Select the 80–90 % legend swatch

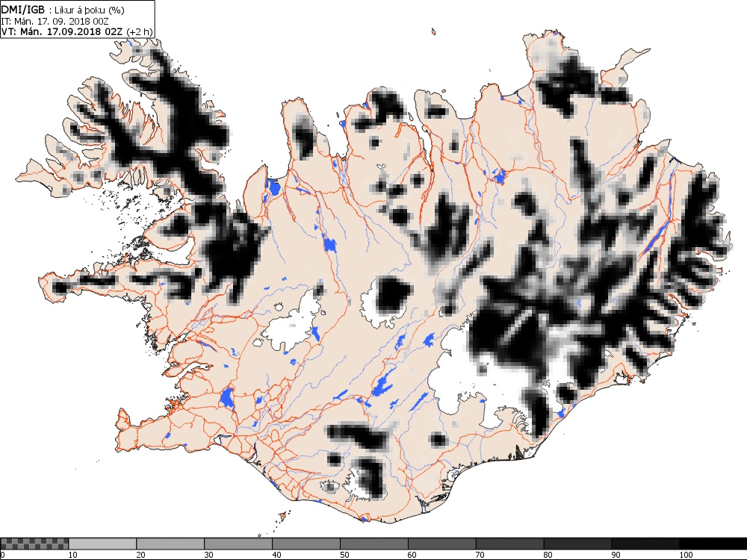578,544
